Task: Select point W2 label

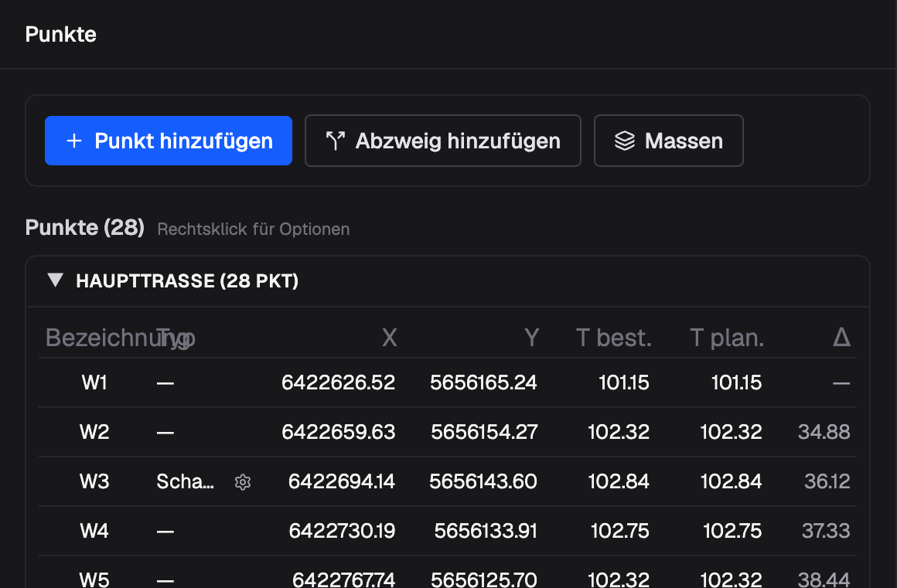Action: coord(94,431)
